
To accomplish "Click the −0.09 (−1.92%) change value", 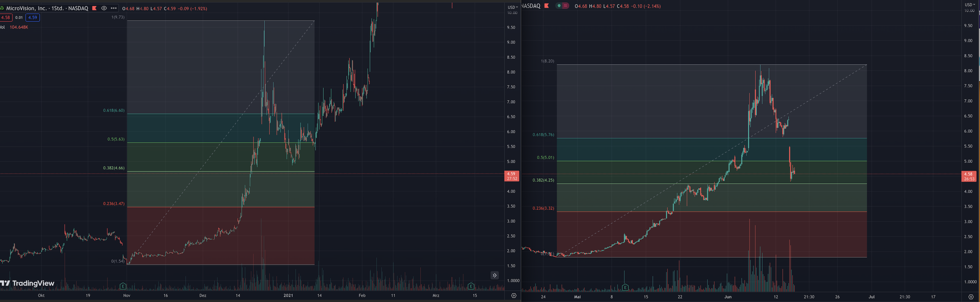I will 193,8.
